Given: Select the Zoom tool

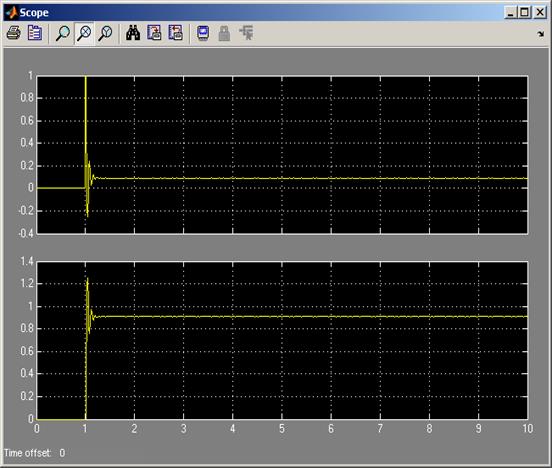Looking at the screenshot, I should point(63,33).
